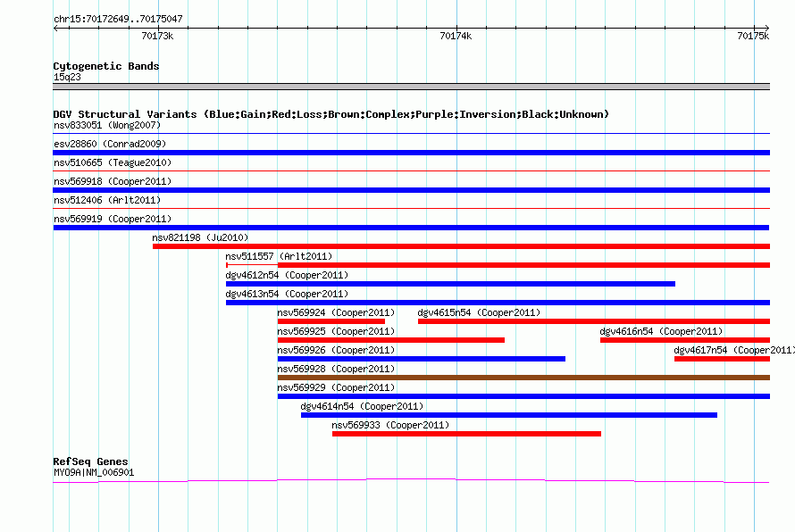Select the dgv4617n54 short red bar

coord(722,359)
